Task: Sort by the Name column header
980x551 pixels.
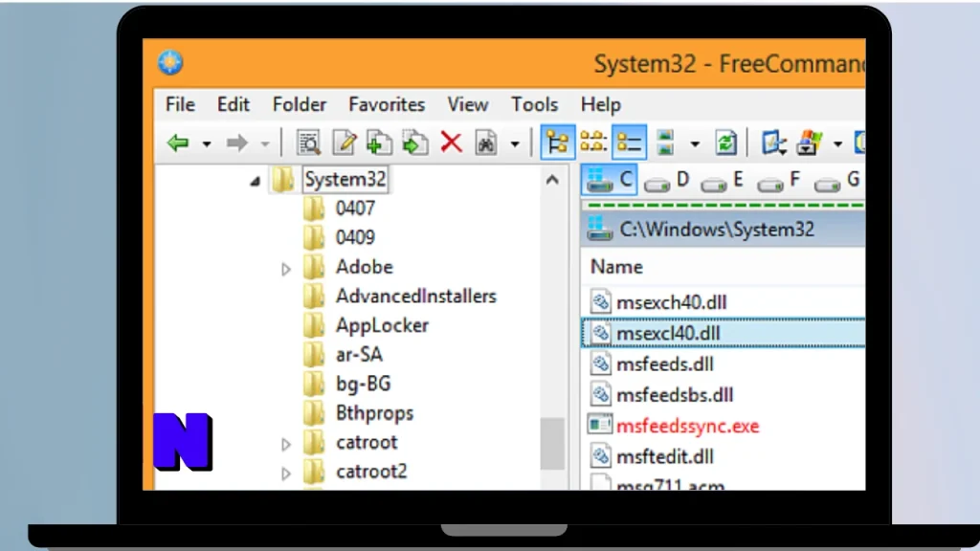Action: coord(616,267)
